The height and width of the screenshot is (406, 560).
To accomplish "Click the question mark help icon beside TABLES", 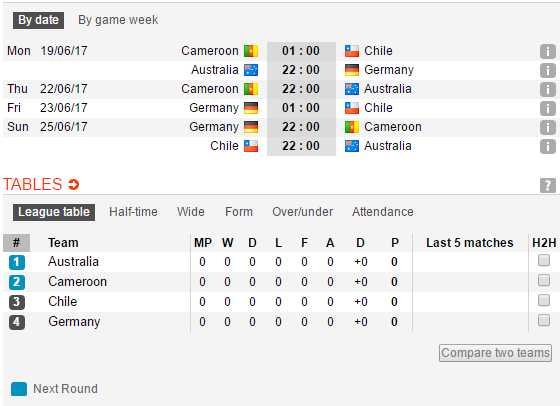I will [548, 185].
